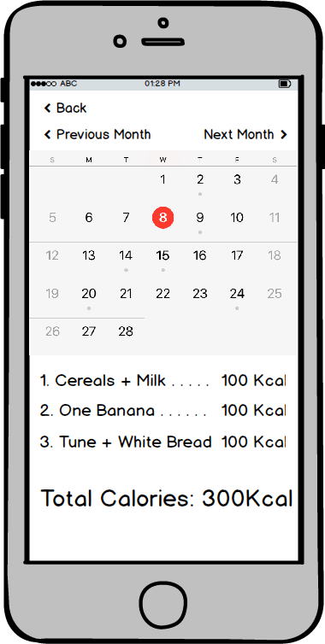Select date 2 with event dot
Viewport: 325px width, 644px height.
coord(200,179)
